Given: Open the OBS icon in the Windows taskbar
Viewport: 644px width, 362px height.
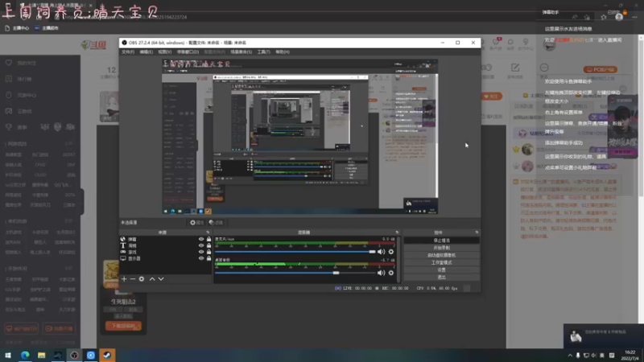Looking at the screenshot, I should click(74, 355).
